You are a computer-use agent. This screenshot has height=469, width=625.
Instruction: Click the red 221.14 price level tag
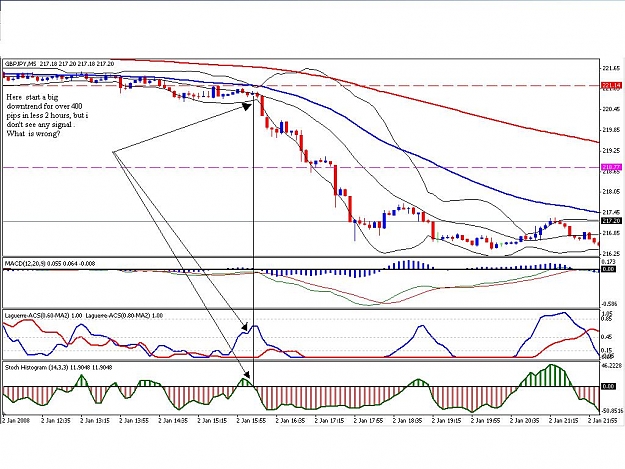click(611, 85)
